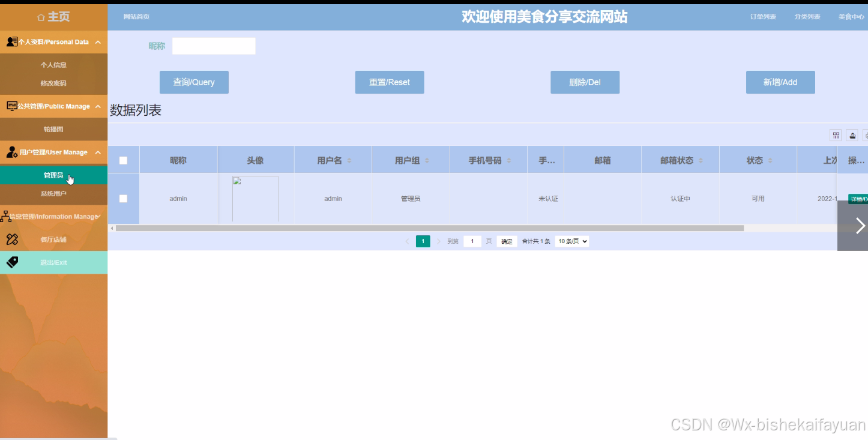Screen dimensions: 868x440
Task: Click the 邮箱 column header
Action: [x=603, y=160]
